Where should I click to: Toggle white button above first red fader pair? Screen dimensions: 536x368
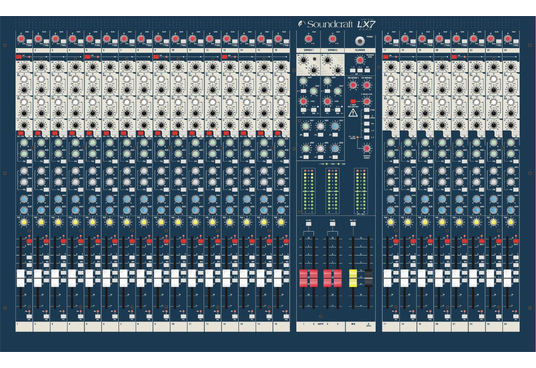pos(309,224)
